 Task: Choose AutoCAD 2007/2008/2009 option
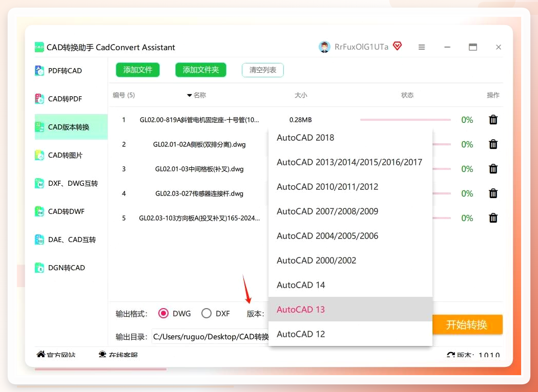[x=350, y=211]
